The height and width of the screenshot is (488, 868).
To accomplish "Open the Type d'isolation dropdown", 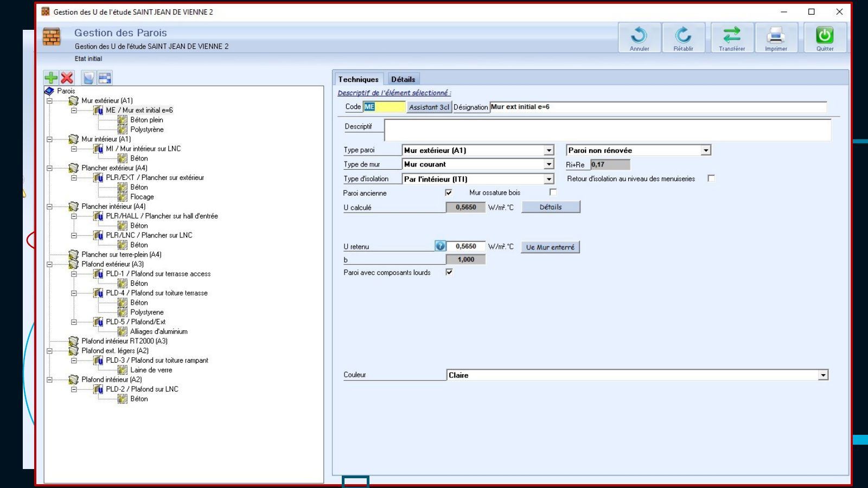I will (549, 179).
